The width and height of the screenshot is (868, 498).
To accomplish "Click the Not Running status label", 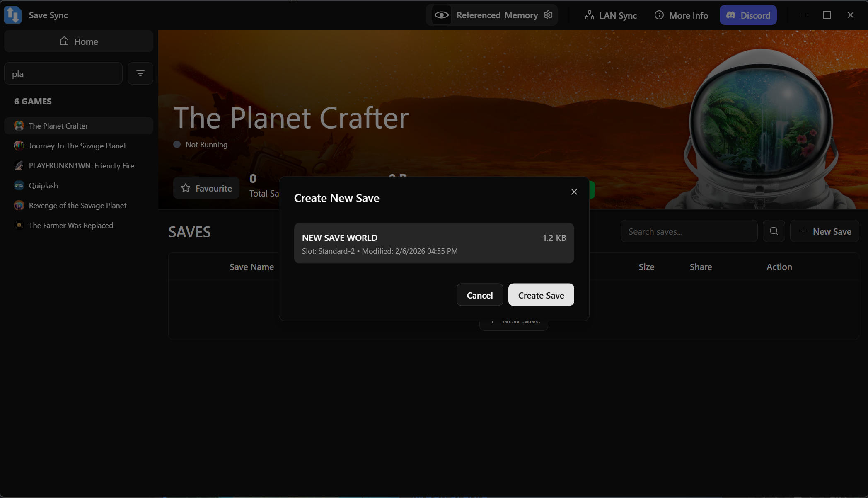I will pos(206,145).
